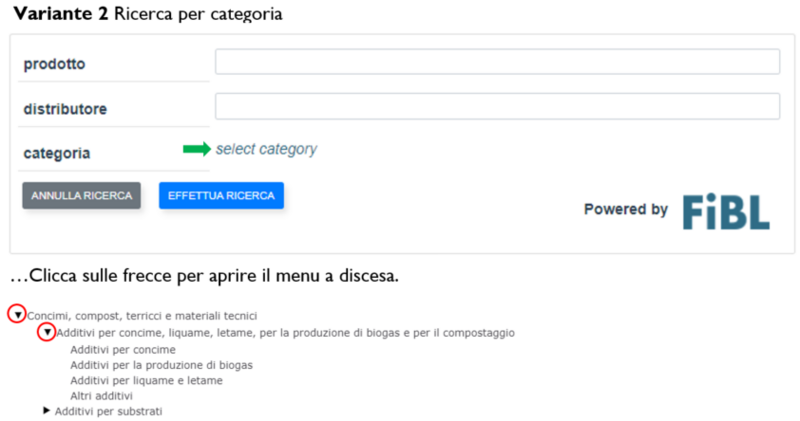Viewport: 800px width, 421px height.
Task: Click the 'Powered by' text
Action: point(625,209)
